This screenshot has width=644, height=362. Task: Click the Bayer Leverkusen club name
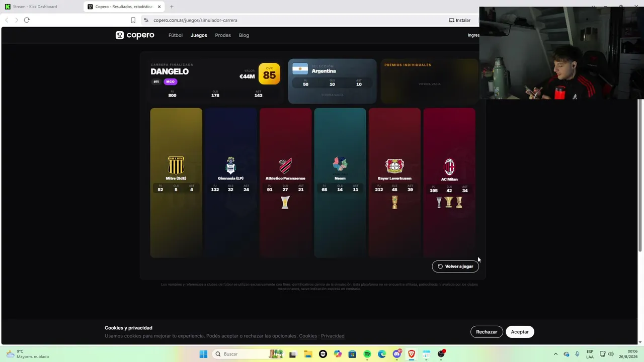coord(394,178)
